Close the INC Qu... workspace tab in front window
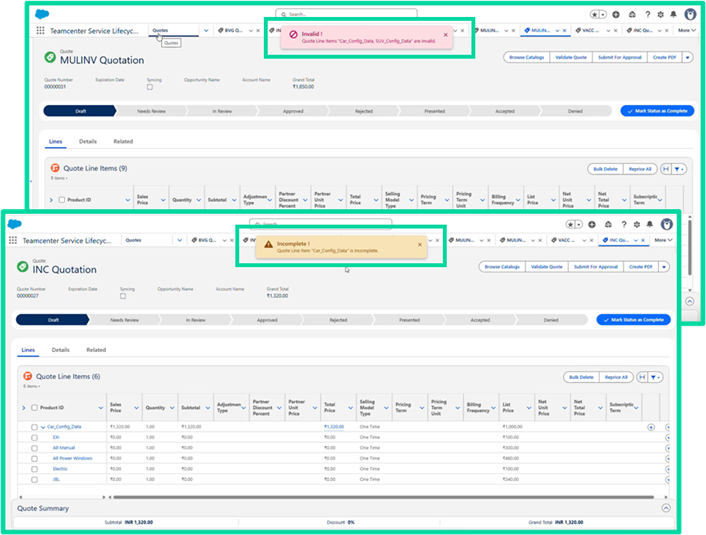 pyautogui.click(x=643, y=240)
